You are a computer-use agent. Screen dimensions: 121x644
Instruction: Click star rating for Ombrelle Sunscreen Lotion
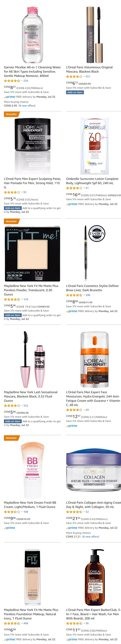(x=74, y=188)
